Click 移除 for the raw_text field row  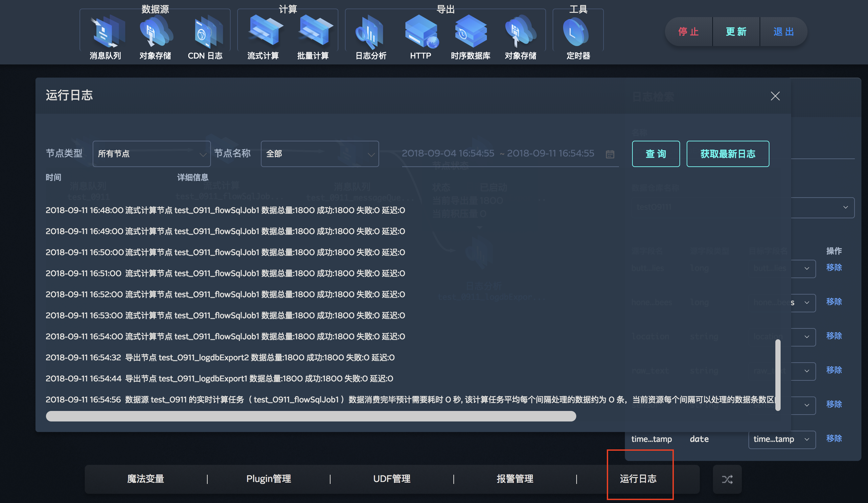click(834, 370)
